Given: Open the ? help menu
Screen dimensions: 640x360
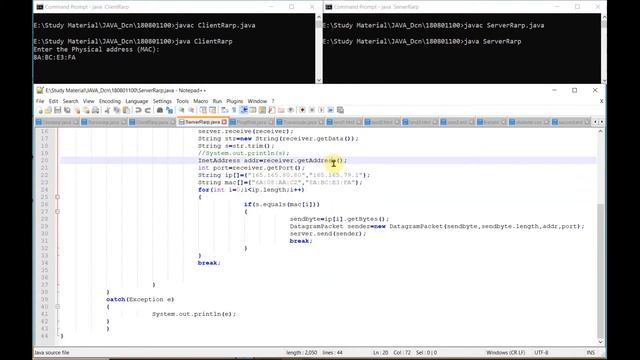Looking at the screenshot, I should (273, 101).
